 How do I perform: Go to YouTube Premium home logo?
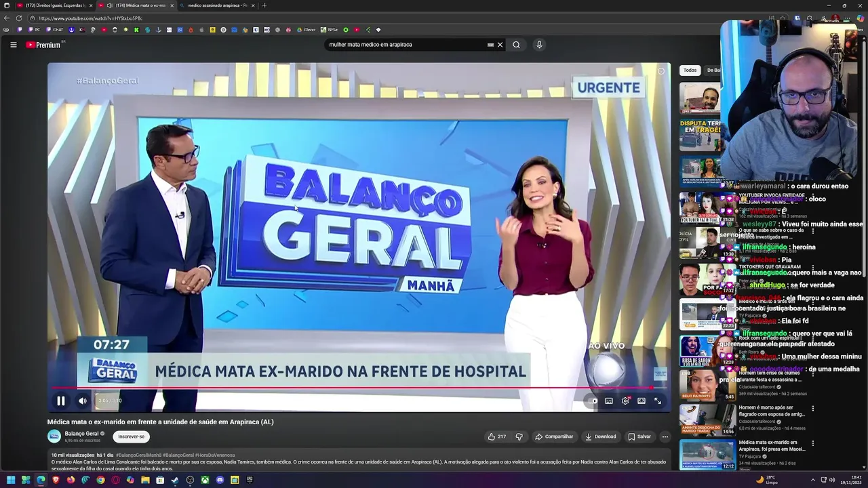click(43, 45)
